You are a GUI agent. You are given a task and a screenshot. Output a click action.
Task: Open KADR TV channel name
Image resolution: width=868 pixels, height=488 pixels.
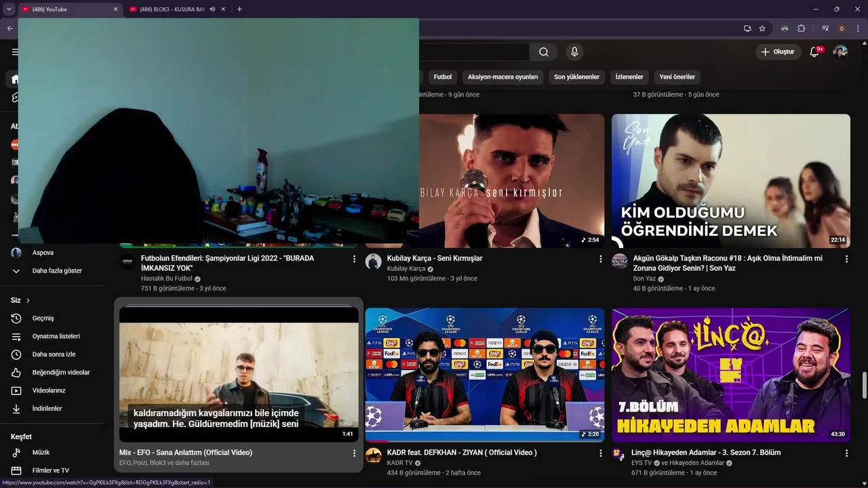pos(400,463)
